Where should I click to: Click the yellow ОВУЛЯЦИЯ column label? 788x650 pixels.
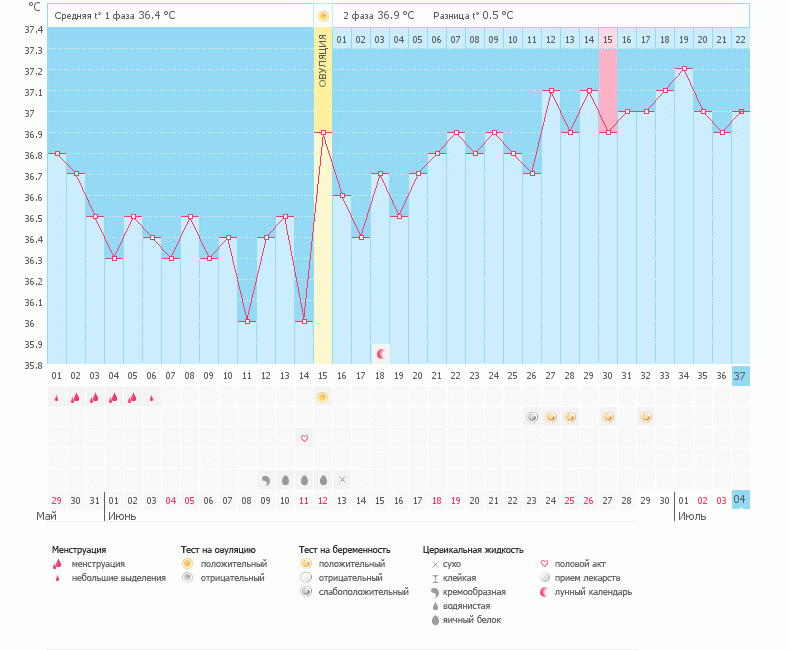(322, 62)
